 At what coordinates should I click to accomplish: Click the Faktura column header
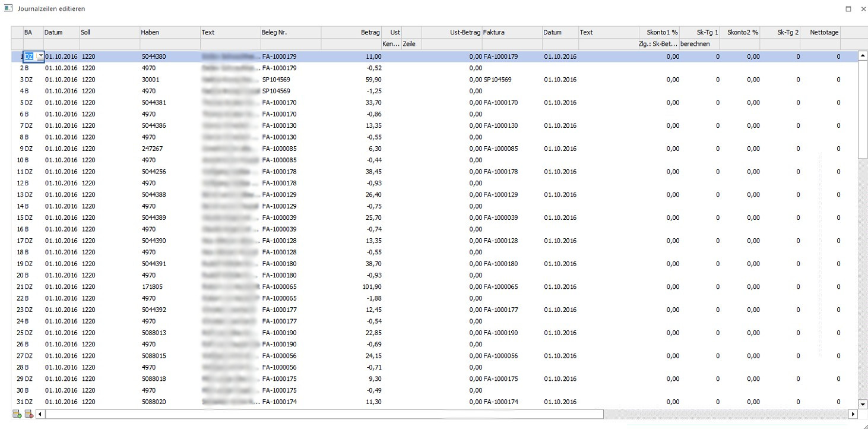[511, 33]
